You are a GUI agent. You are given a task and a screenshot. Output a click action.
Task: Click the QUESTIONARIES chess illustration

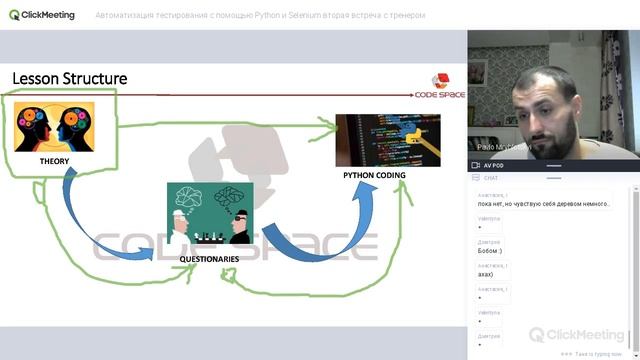pos(210,213)
